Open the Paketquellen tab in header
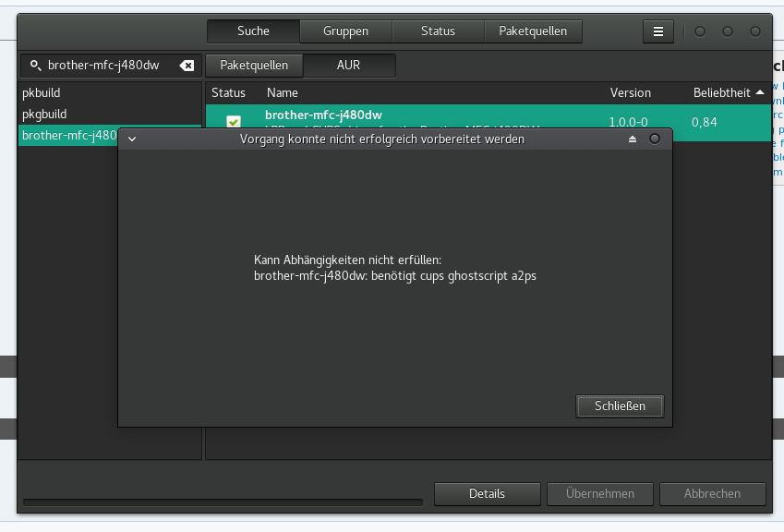The height and width of the screenshot is (532, 784). 533,31
